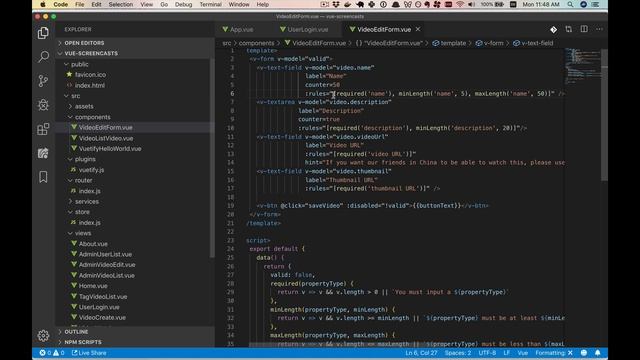The width and height of the screenshot is (640, 360).
Task: Open the Extensions view icon
Action: tap(43, 129)
